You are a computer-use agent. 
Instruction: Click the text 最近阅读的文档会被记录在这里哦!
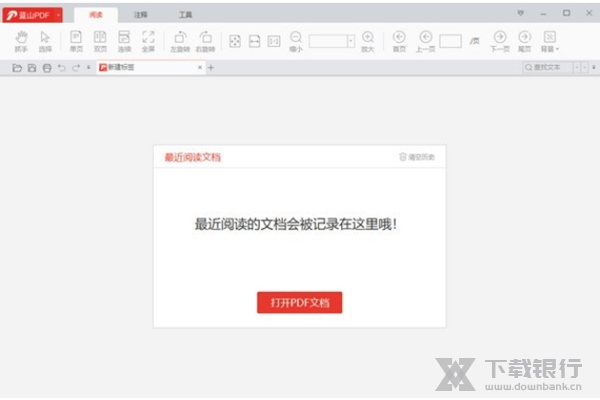point(296,224)
